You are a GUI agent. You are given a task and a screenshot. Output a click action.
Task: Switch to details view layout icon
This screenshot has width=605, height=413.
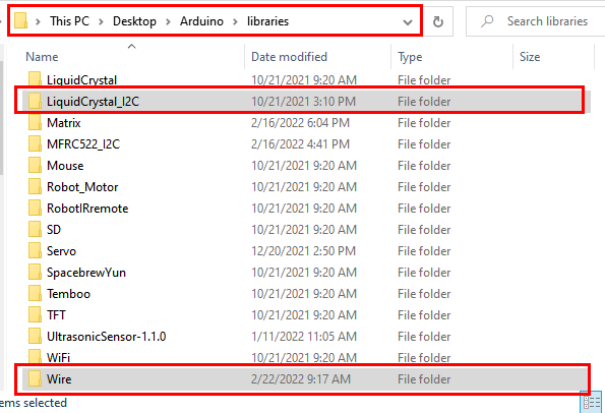592,403
